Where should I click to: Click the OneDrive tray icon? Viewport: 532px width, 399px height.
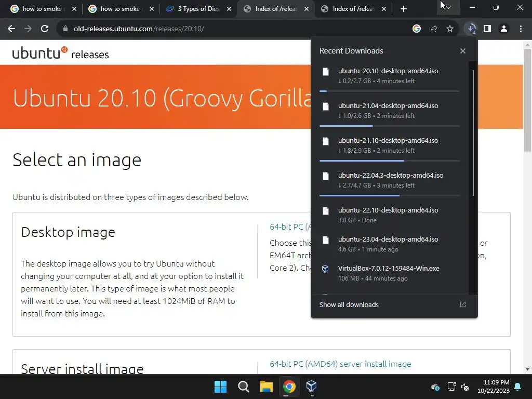point(435,387)
